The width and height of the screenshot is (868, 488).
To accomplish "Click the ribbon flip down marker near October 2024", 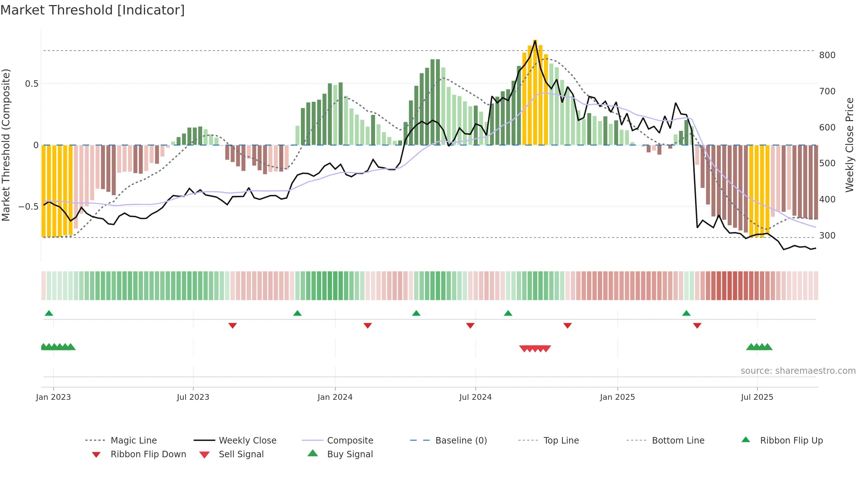I will tap(567, 326).
